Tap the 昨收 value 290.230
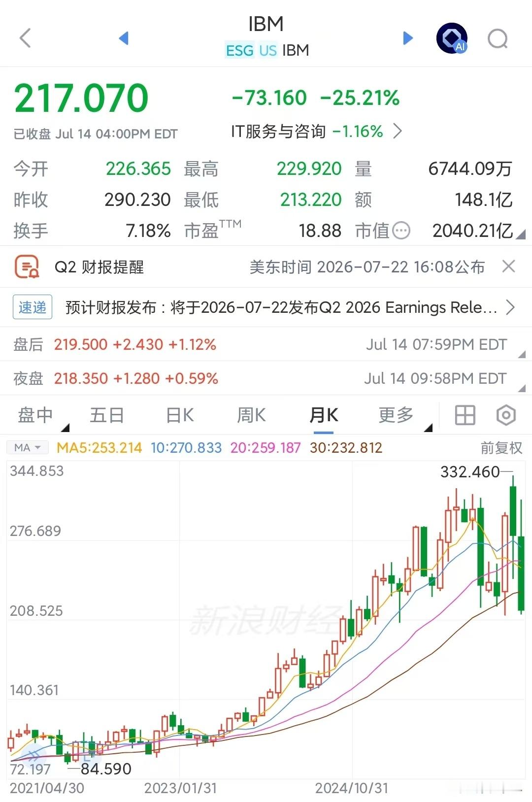This screenshot has width=532, height=802. click(137, 200)
